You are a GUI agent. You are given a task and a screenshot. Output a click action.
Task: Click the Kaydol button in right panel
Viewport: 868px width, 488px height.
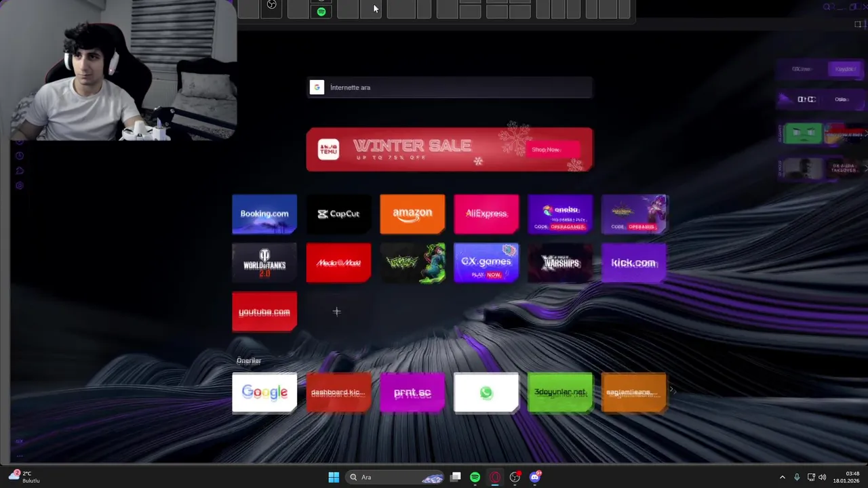(846, 69)
